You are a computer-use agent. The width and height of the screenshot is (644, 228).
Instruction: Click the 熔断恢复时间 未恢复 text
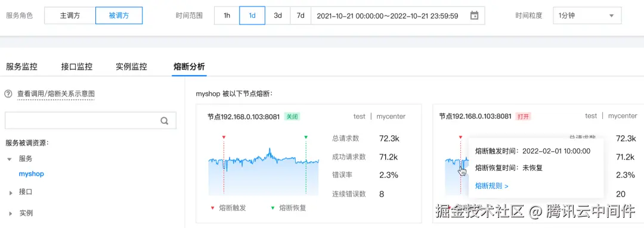tap(509, 168)
